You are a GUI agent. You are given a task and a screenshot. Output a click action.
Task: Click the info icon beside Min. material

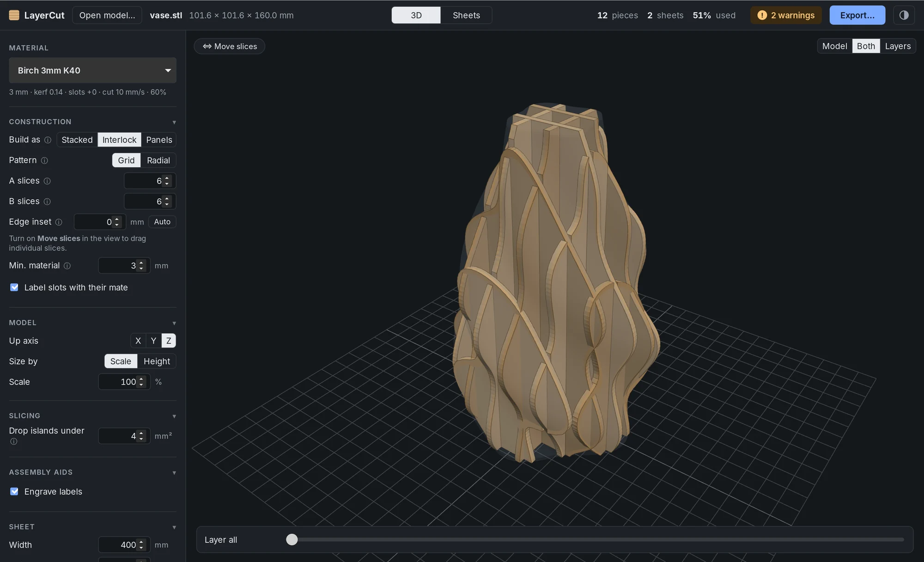(x=67, y=266)
